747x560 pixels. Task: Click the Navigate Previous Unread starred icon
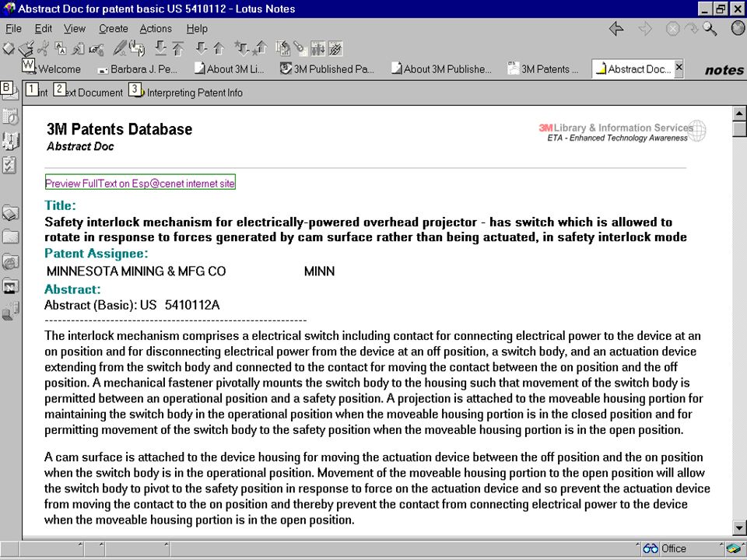pos(260,48)
